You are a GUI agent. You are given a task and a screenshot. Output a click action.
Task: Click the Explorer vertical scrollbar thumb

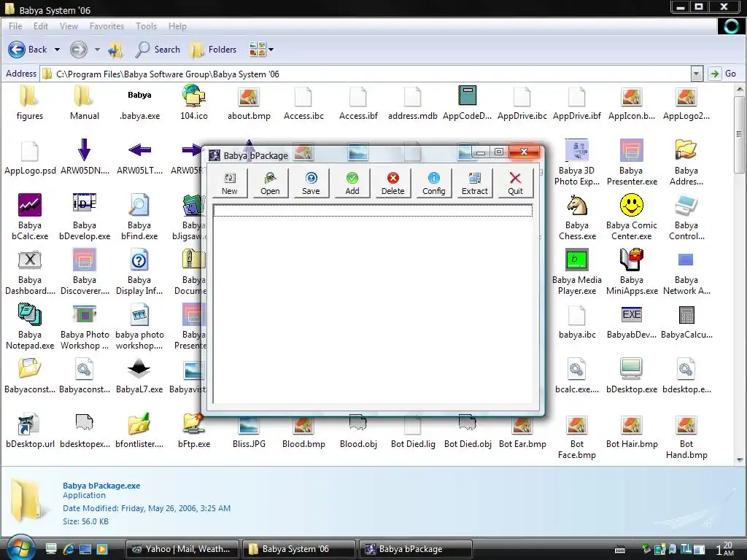click(739, 134)
